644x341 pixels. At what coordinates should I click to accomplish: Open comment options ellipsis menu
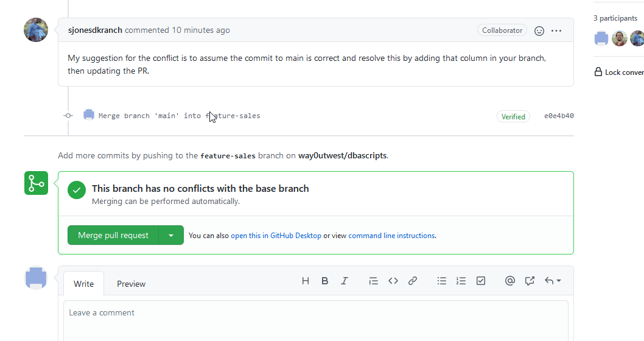[556, 30]
